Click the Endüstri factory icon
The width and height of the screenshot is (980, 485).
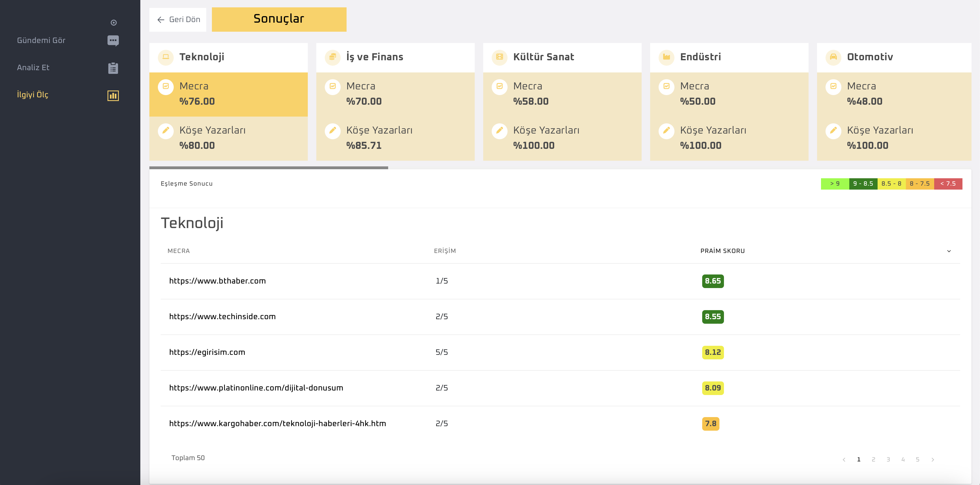click(x=666, y=57)
